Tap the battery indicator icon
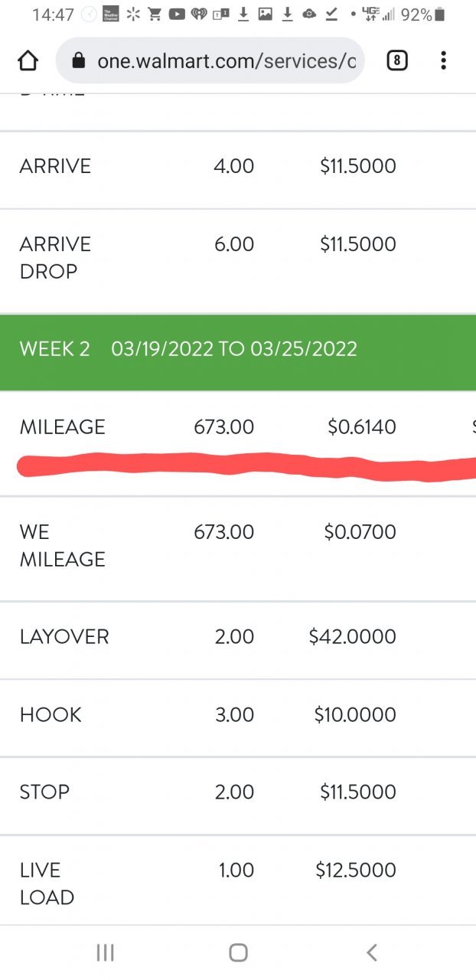 click(439, 15)
